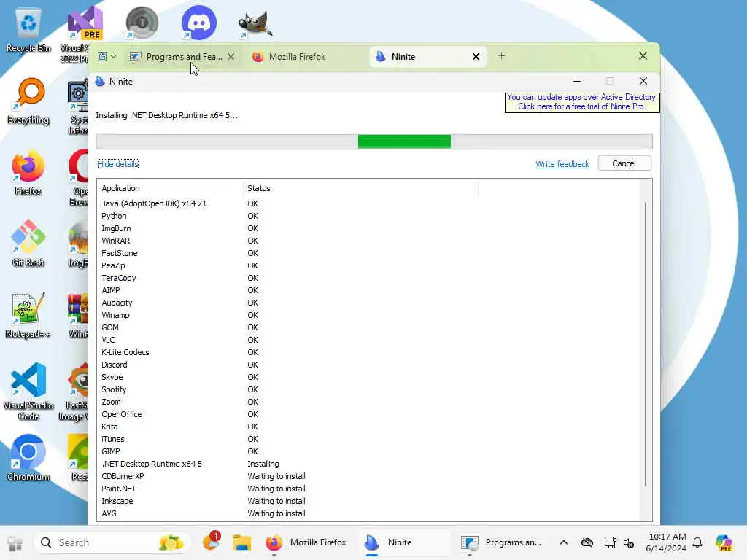
Task: Open the Recycle Bin desktop icon
Action: click(28, 31)
